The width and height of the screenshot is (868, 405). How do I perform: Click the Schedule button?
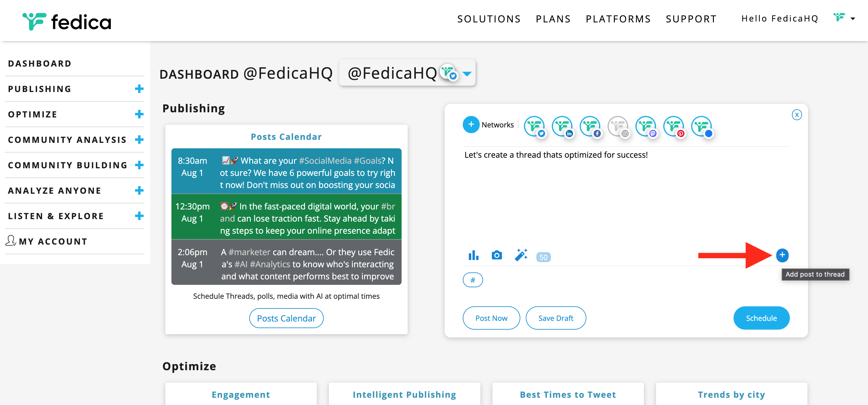pyautogui.click(x=761, y=318)
